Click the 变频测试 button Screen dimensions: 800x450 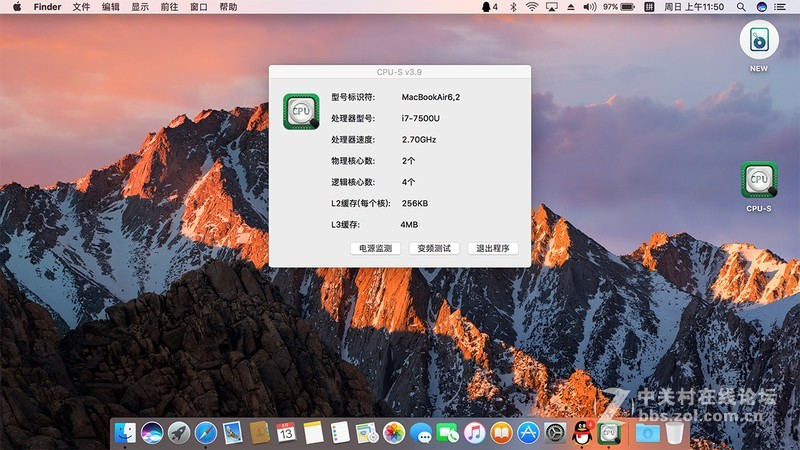pos(434,248)
